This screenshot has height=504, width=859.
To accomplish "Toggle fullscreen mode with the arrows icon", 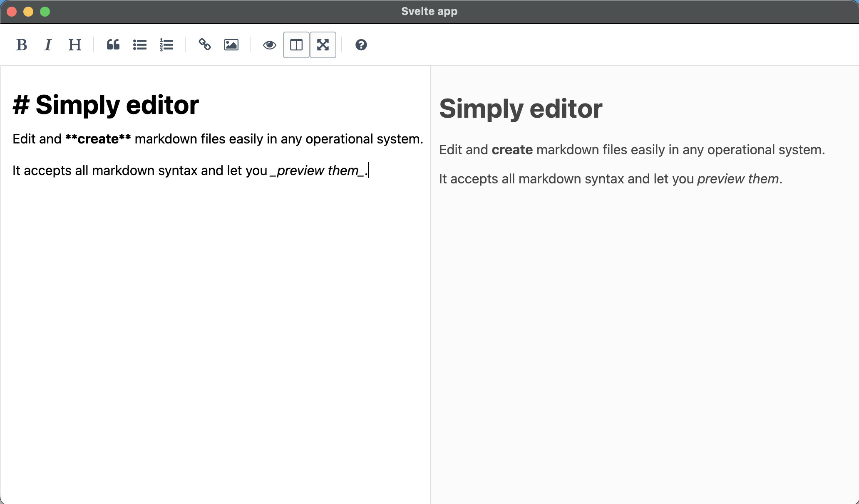I will point(323,45).
